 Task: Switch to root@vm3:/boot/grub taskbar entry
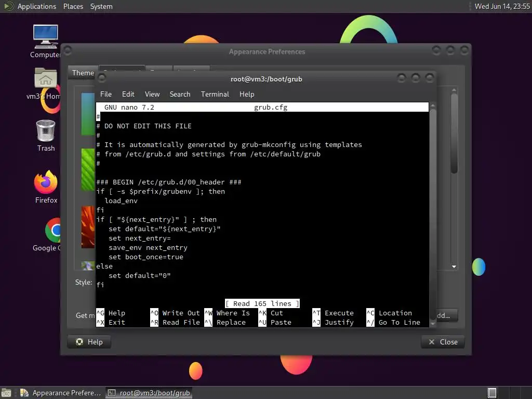click(149, 393)
